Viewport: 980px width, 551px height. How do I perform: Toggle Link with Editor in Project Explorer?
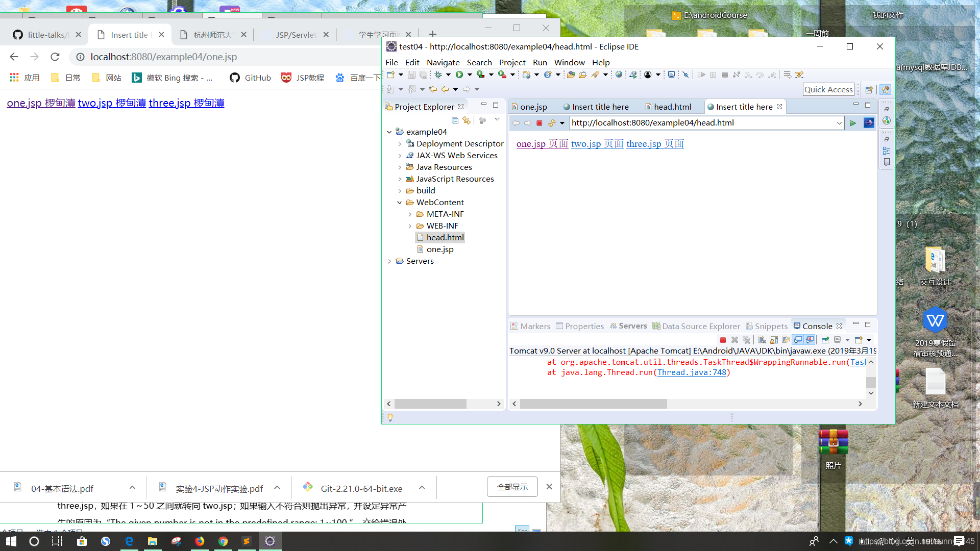466,120
